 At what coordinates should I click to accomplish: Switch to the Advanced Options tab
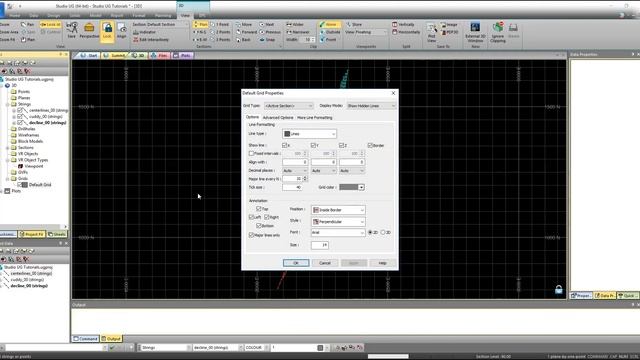[278, 118]
